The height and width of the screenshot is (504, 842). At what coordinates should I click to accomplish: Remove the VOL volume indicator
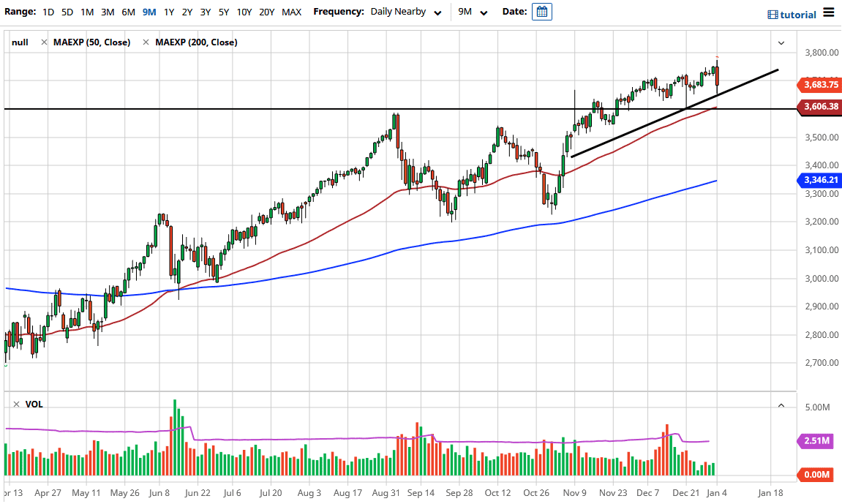pos(16,404)
